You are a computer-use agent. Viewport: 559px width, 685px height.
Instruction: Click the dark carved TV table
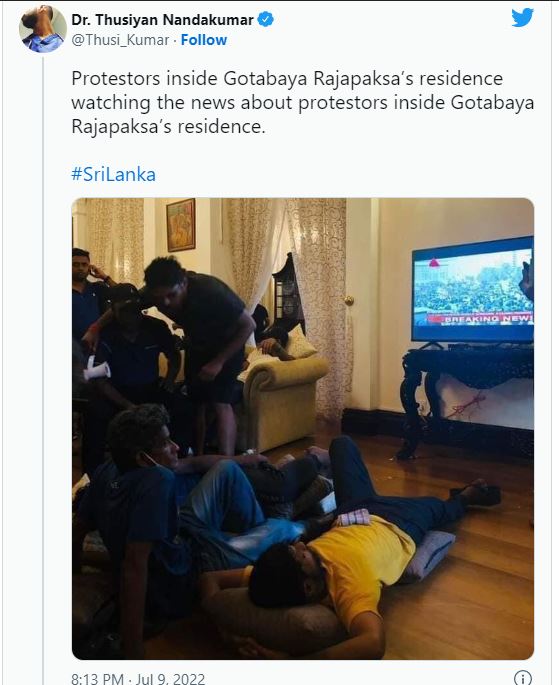pos(466,393)
